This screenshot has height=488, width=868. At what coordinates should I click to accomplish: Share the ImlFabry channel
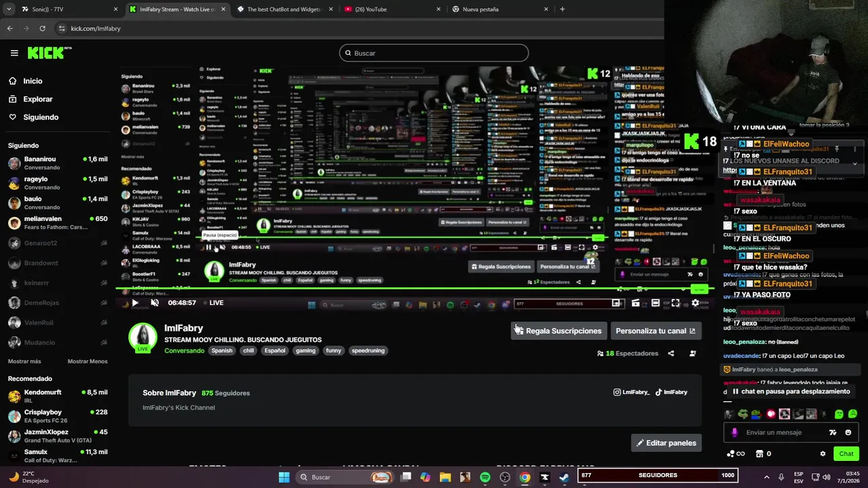pyautogui.click(x=671, y=353)
